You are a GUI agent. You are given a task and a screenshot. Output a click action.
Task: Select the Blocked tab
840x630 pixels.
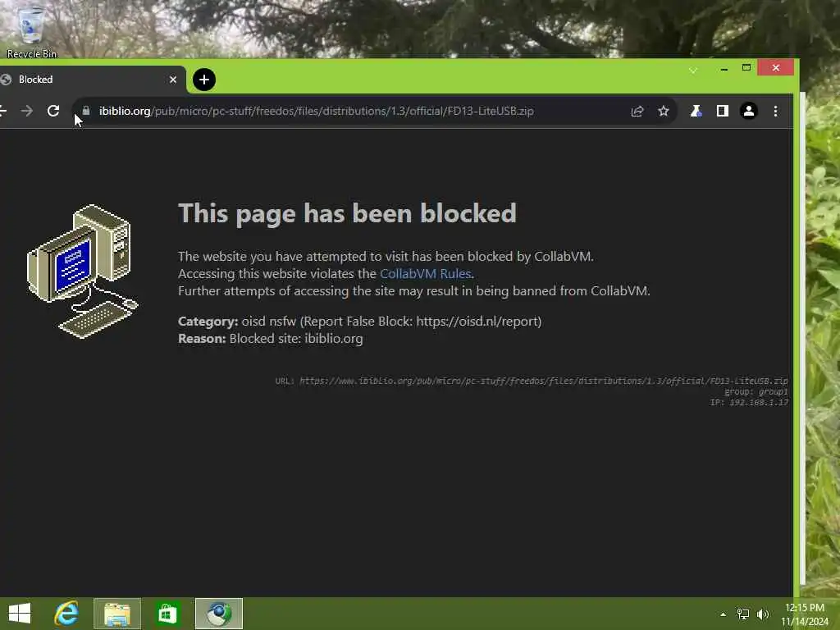pos(92,80)
